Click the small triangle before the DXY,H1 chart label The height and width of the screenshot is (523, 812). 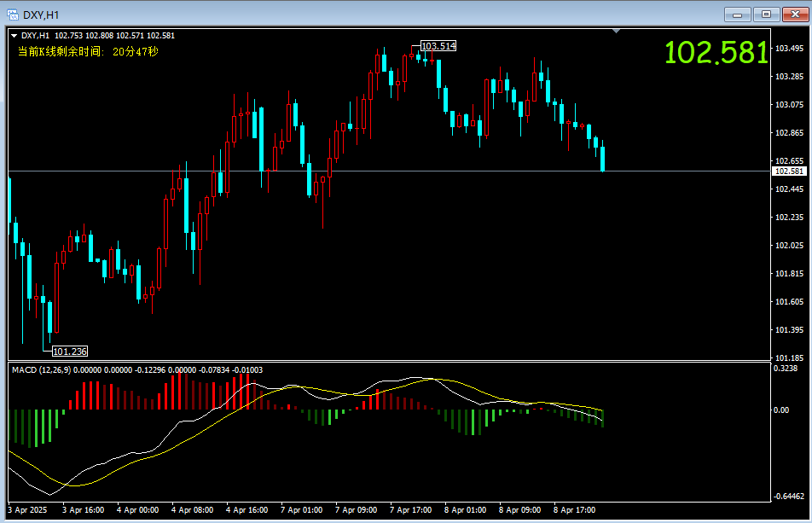click(x=14, y=36)
